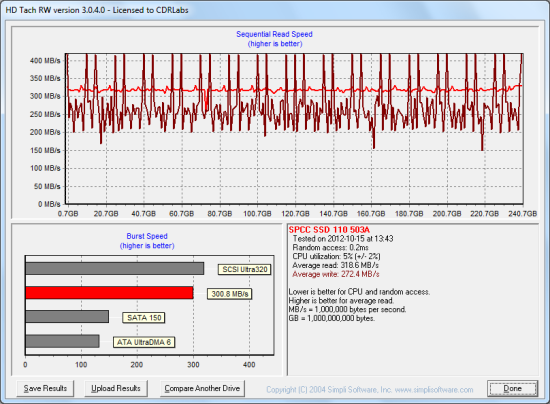The height and width of the screenshot is (404, 550).
Task: Click the 300.8 MB/s burst speed label
Action: click(x=229, y=294)
